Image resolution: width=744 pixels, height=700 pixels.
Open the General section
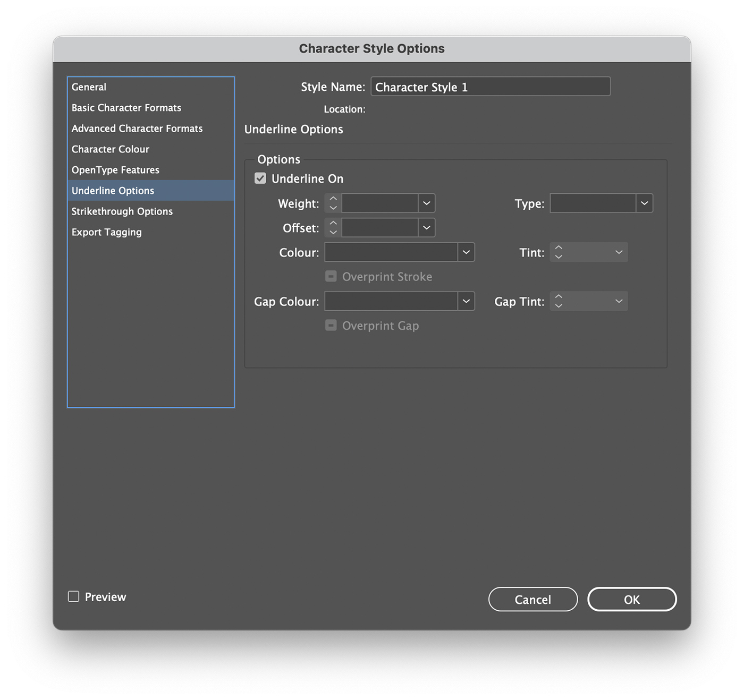tap(151, 87)
